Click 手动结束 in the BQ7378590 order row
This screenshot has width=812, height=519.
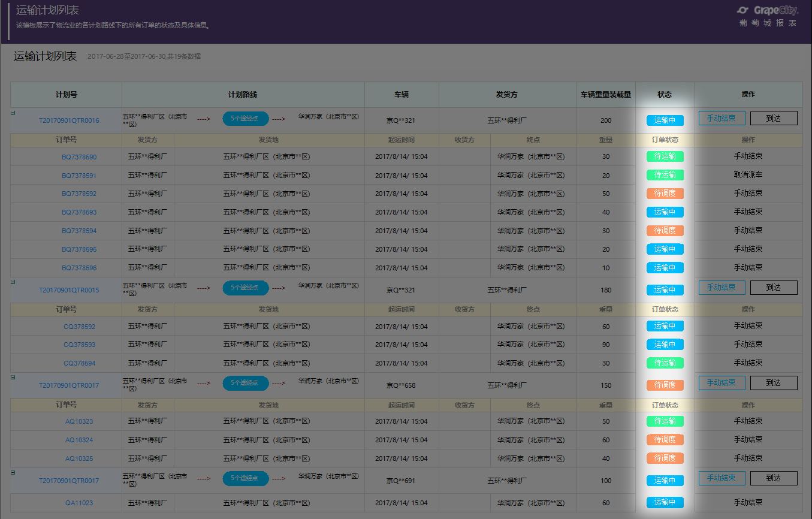tap(748, 156)
